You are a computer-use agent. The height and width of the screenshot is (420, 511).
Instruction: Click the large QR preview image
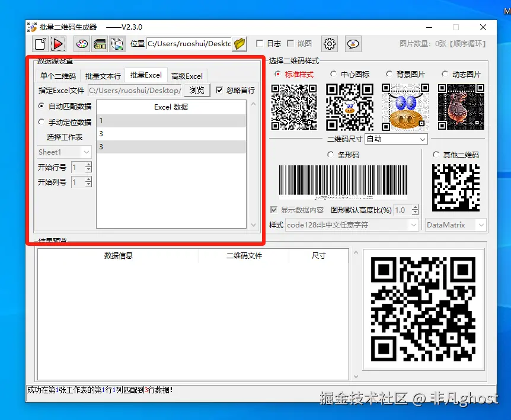(x=423, y=309)
